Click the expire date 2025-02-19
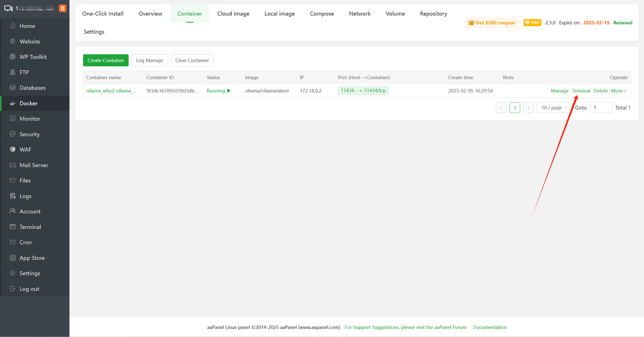The image size is (644, 337). (x=596, y=23)
